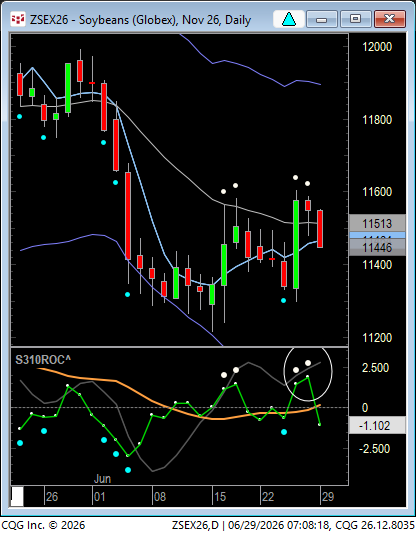Click the long red candle near 11600

point(128,216)
